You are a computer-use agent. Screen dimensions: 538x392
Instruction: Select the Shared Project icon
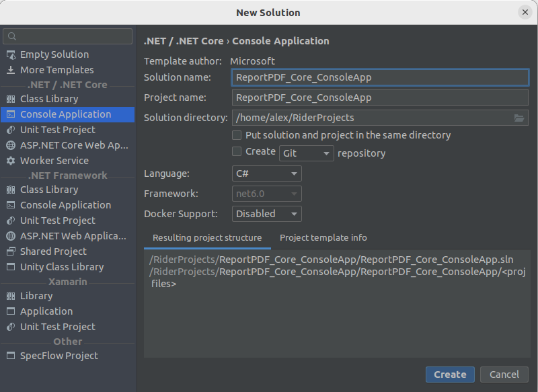tap(11, 251)
